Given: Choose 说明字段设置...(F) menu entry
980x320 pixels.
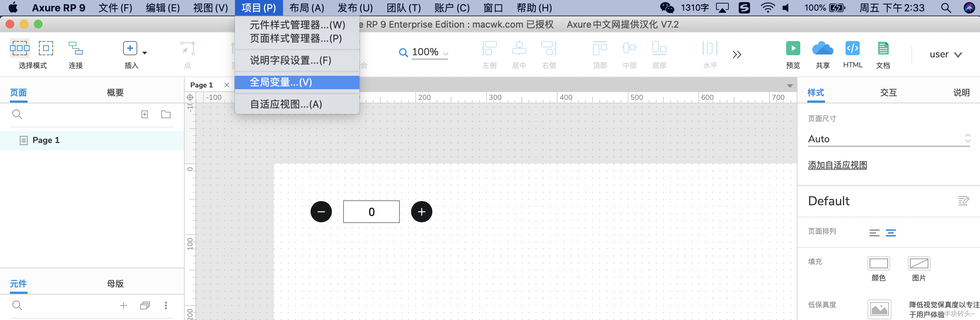Looking at the screenshot, I should point(297,60).
